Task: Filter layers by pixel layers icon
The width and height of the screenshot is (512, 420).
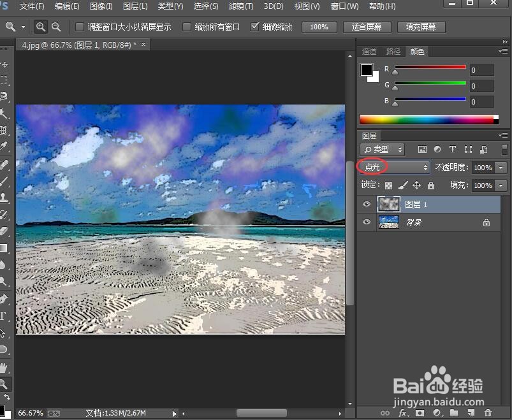Action: coord(422,150)
